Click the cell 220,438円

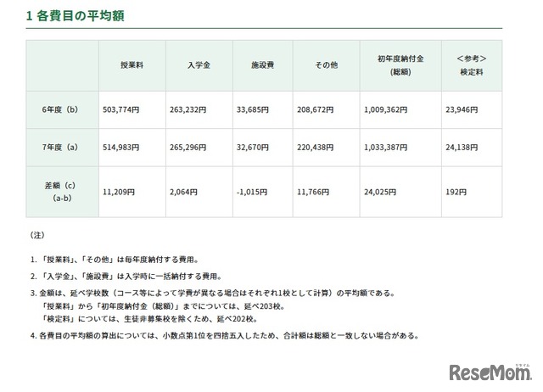point(326,148)
